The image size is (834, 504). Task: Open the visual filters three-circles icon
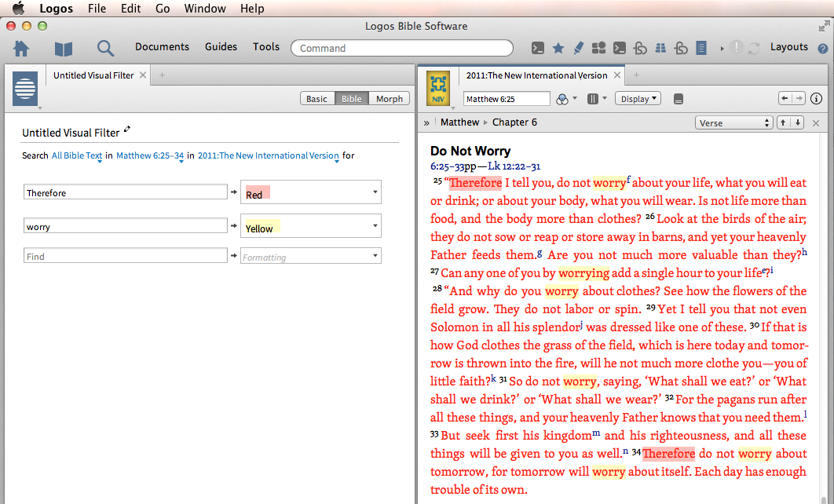[x=562, y=99]
